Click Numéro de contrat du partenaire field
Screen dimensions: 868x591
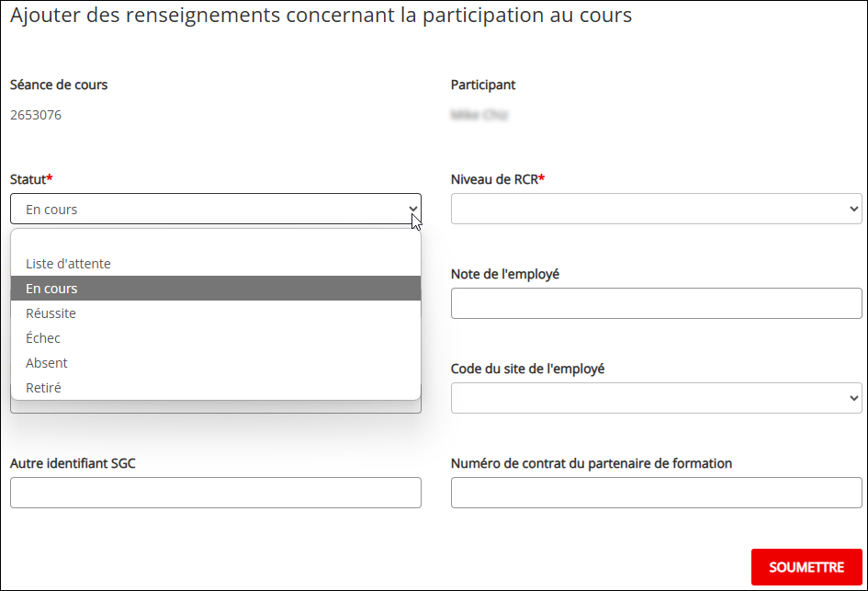[656, 493]
